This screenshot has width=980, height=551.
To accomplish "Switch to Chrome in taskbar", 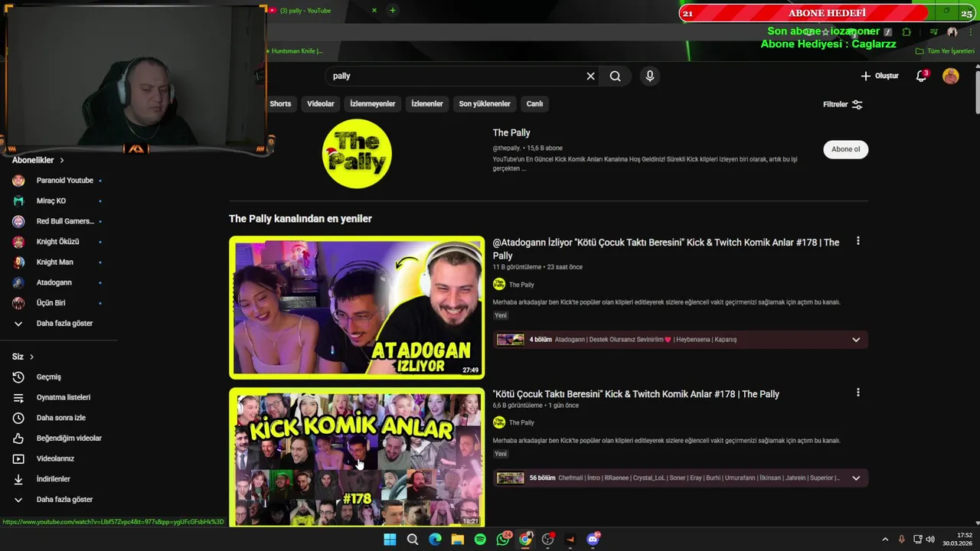I will coord(525,540).
